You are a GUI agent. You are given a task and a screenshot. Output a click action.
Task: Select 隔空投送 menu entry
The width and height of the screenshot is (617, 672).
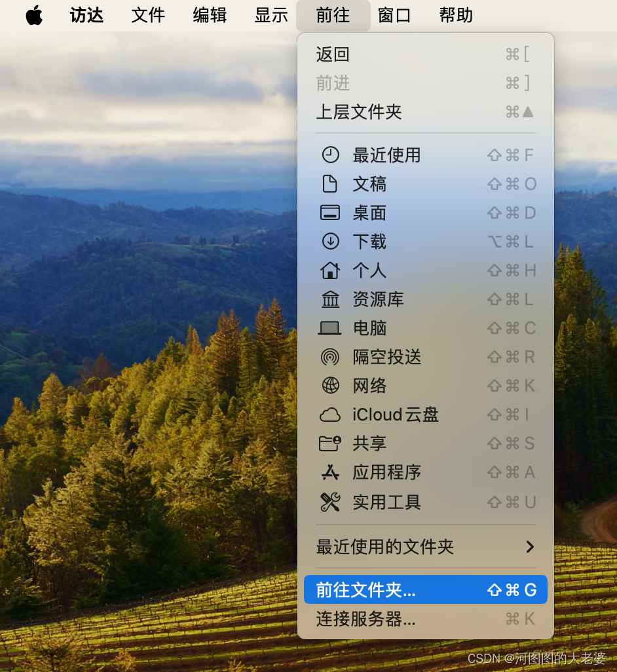tap(426, 357)
